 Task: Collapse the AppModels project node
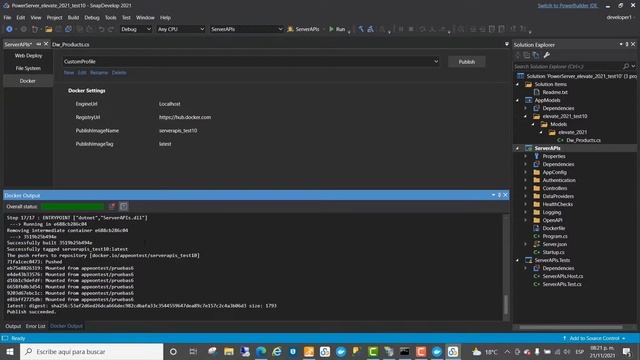518,100
